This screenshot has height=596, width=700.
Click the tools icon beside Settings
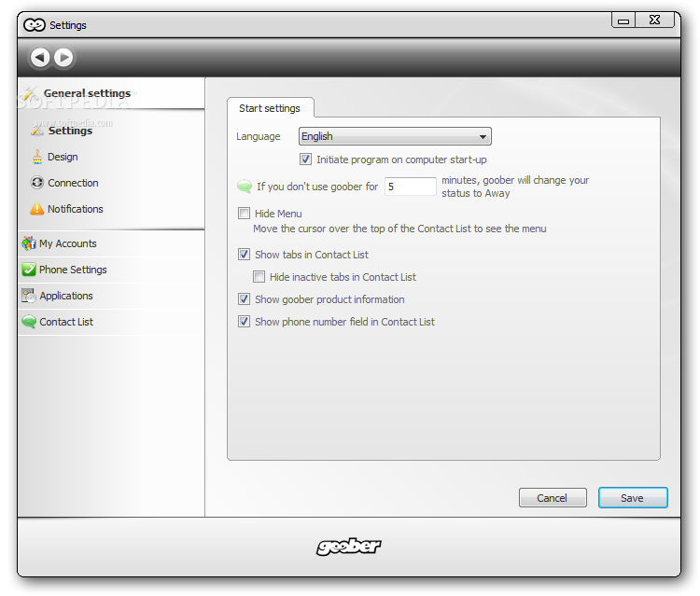click(x=37, y=130)
